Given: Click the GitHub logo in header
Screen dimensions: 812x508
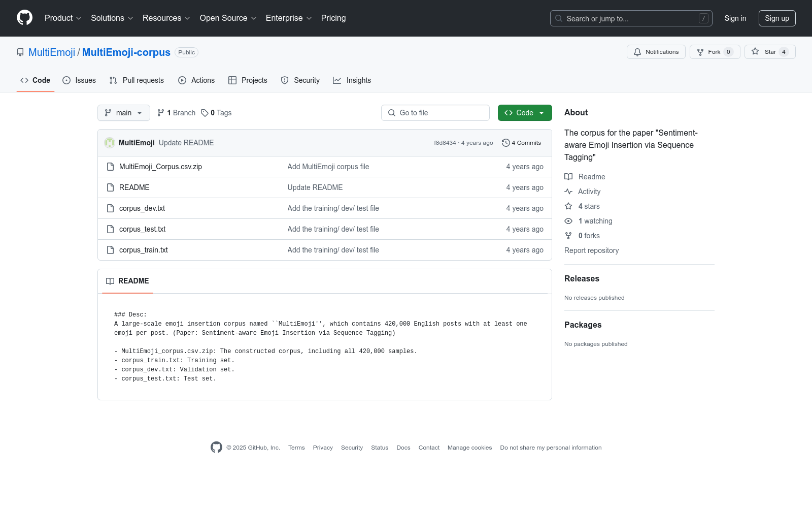Looking at the screenshot, I should coord(24,18).
